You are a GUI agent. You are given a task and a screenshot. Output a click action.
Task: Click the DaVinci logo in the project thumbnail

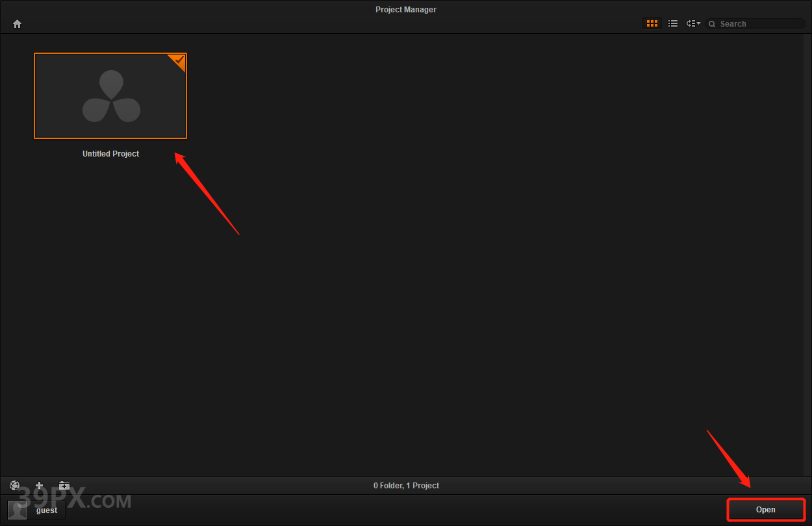coord(111,97)
